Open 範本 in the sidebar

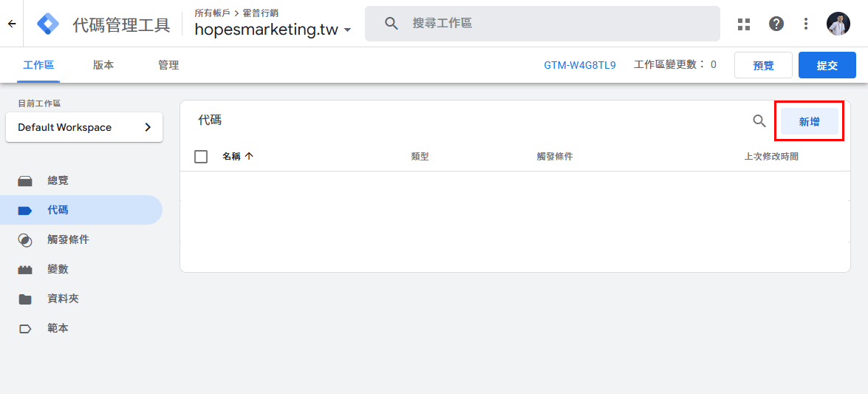pyautogui.click(x=81, y=329)
